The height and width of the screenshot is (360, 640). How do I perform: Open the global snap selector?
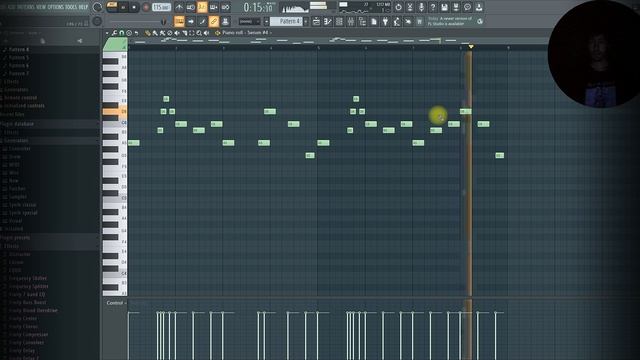click(x=249, y=22)
